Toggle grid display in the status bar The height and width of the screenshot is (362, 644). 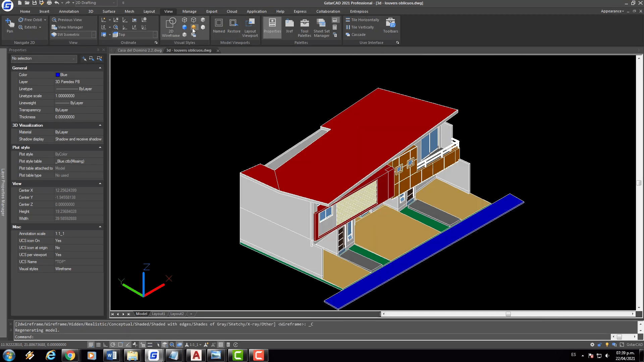tap(99, 345)
